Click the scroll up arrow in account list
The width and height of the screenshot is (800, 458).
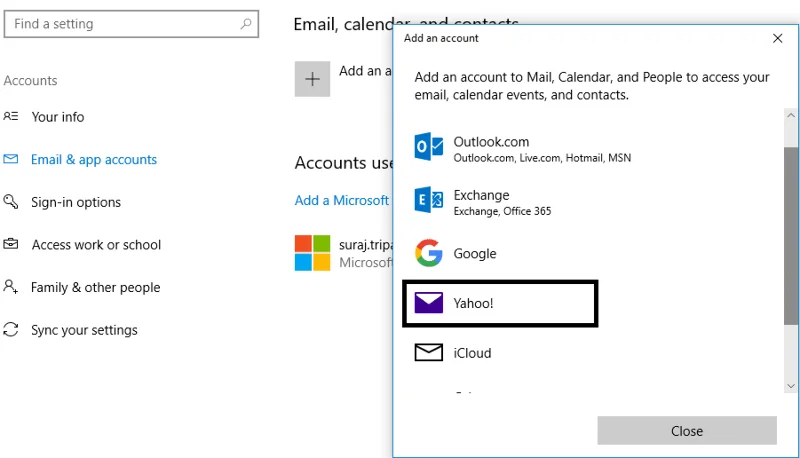pos(791,115)
